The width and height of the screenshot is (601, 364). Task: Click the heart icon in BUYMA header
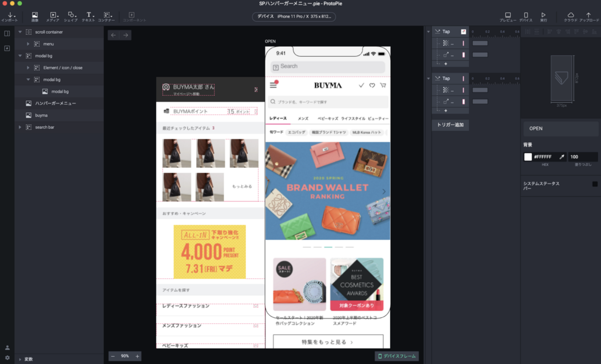372,85
